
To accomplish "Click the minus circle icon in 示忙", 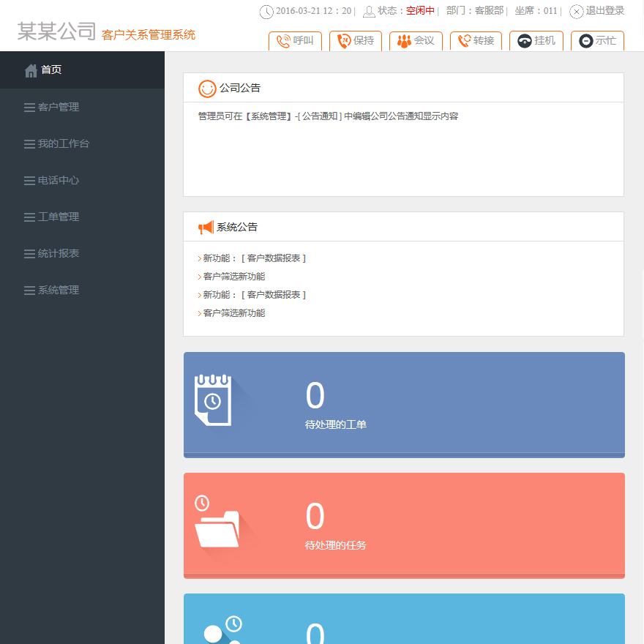I will tap(585, 41).
